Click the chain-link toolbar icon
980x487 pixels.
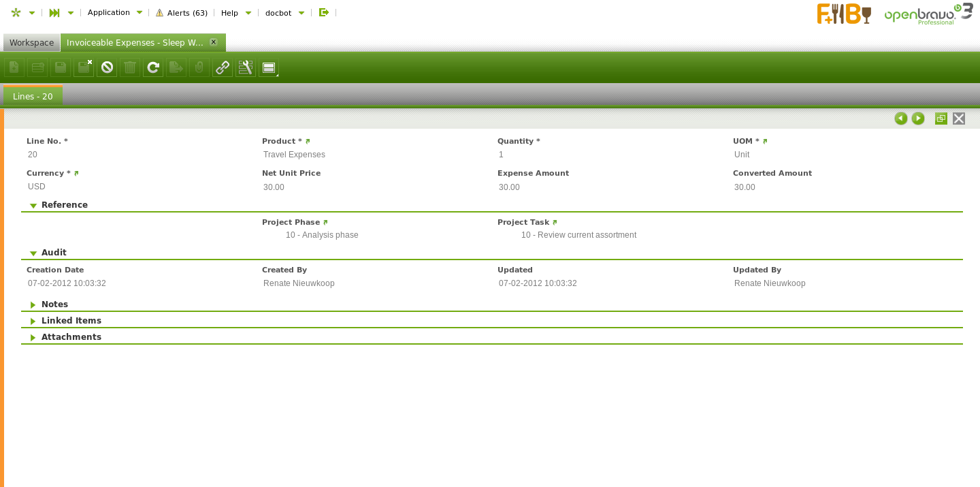[x=223, y=67]
